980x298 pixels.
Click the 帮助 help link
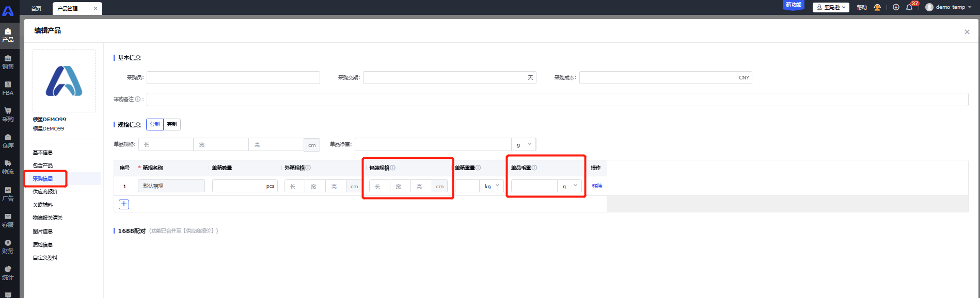coord(862,7)
